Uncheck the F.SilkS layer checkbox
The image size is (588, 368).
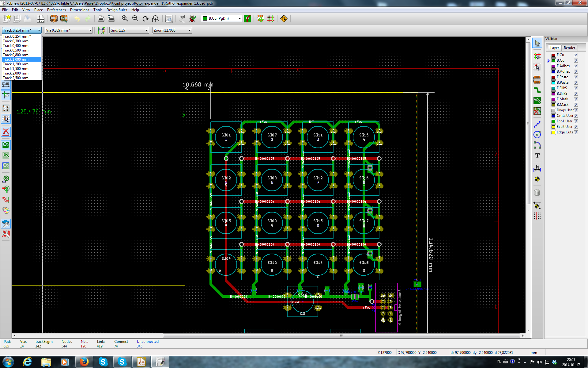(576, 88)
